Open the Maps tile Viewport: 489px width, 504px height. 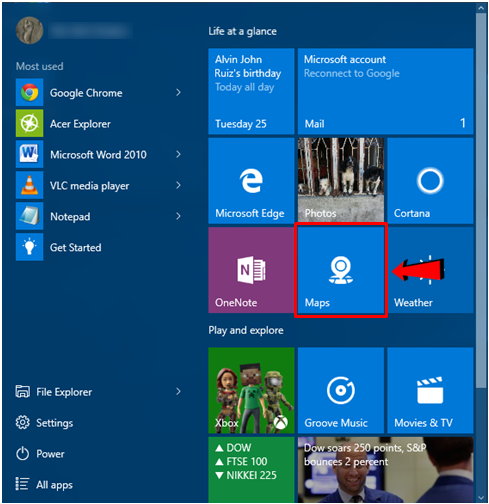point(341,270)
